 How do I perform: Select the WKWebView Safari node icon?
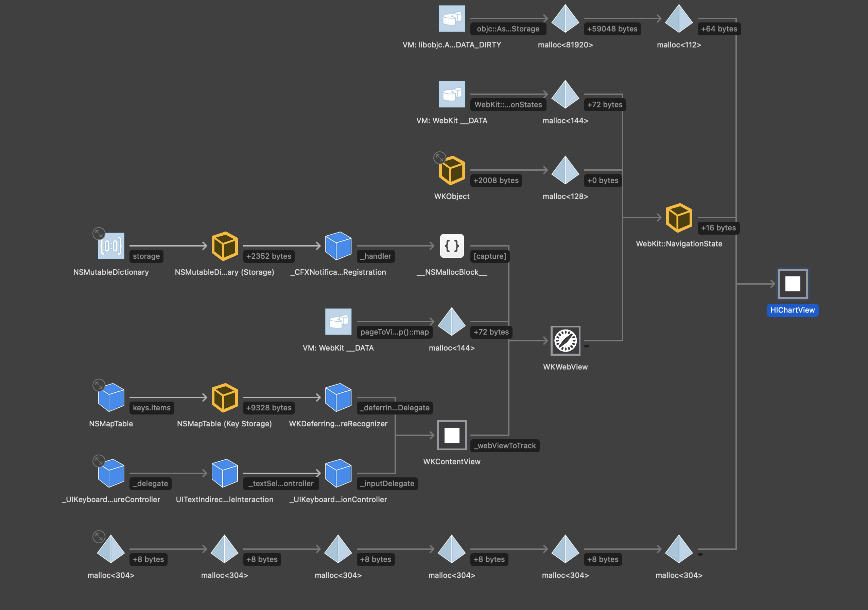tap(565, 341)
